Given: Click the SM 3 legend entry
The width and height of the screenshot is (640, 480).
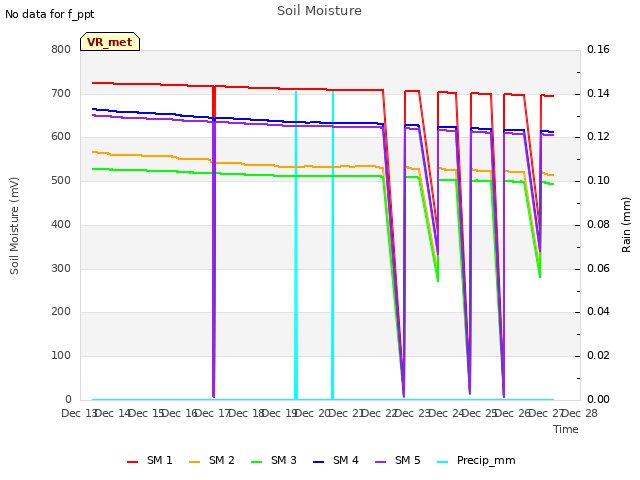Looking at the screenshot, I should (x=273, y=460).
